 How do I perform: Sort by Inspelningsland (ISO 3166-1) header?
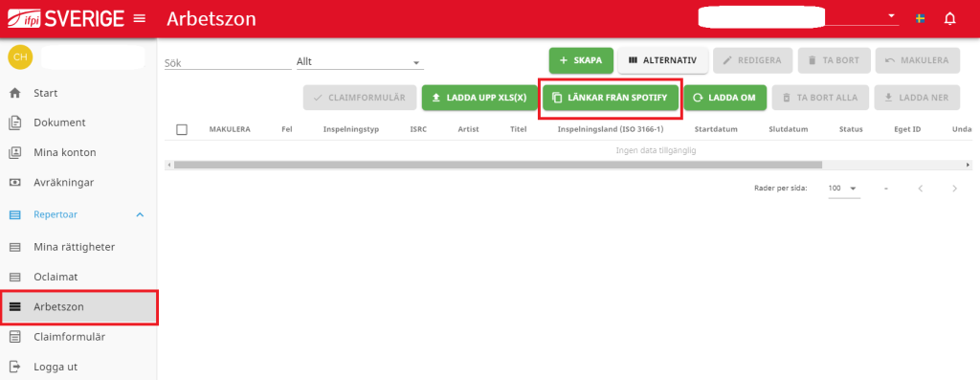(611, 129)
